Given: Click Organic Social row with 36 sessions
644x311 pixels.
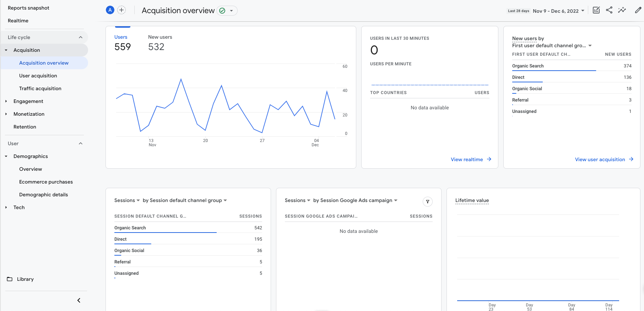Looking at the screenshot, I should (188, 251).
